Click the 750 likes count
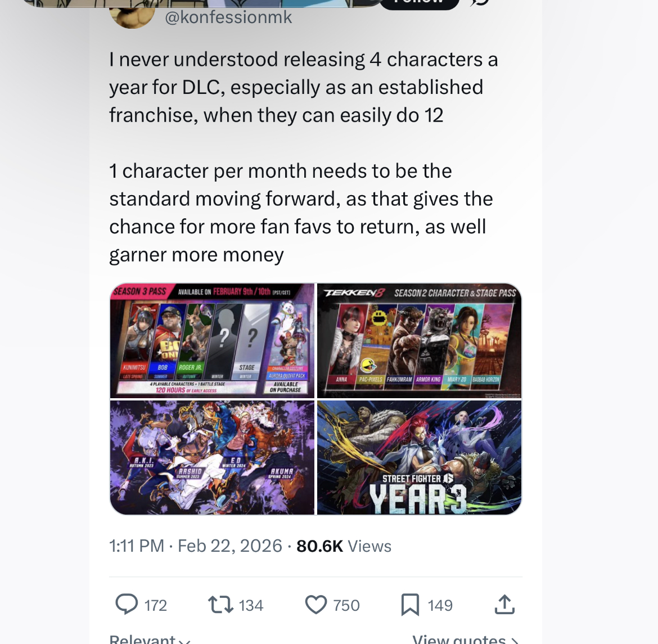Screen dimensions: 658x644 (x=346, y=605)
